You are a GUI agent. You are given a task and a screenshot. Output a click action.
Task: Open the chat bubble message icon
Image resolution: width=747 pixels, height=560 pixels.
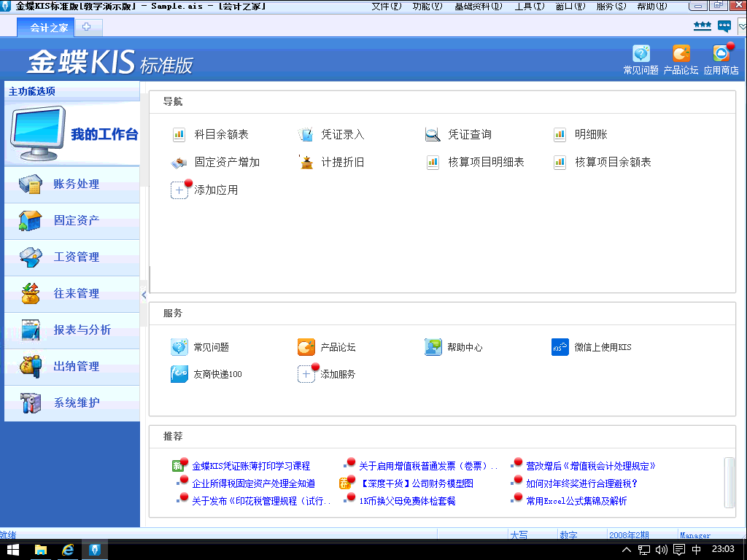click(x=724, y=26)
